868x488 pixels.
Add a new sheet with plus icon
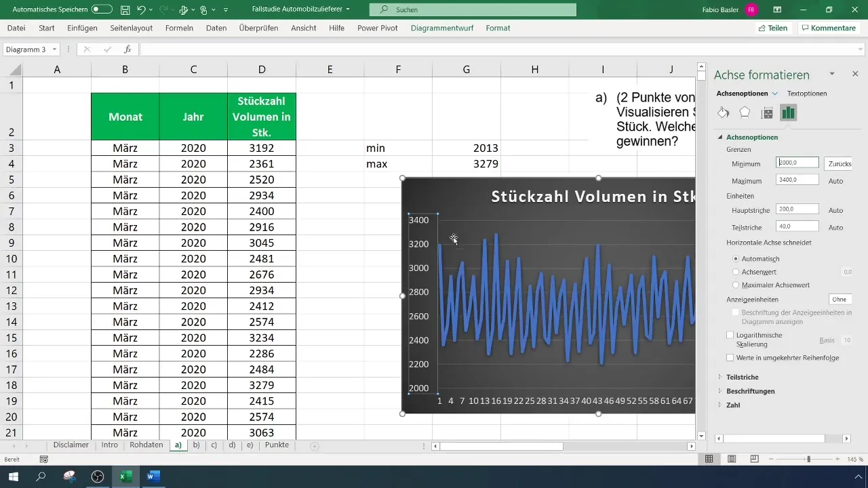(314, 445)
